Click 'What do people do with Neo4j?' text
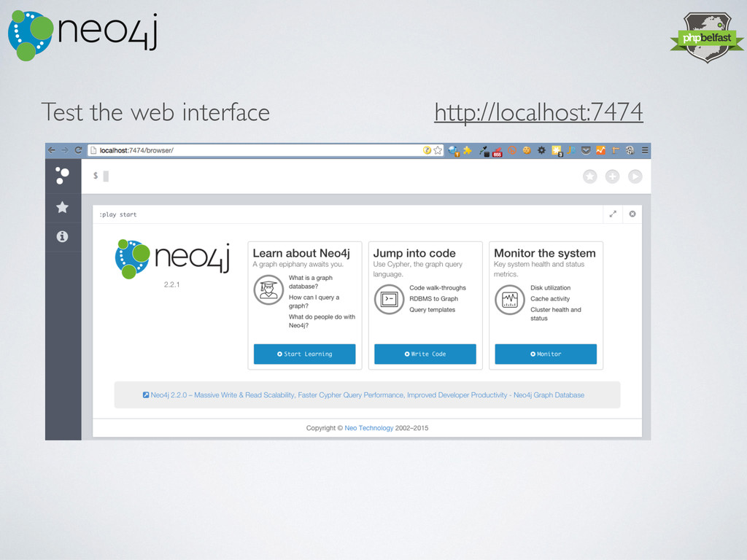Viewport: 747px width, 560px height. pos(322,321)
